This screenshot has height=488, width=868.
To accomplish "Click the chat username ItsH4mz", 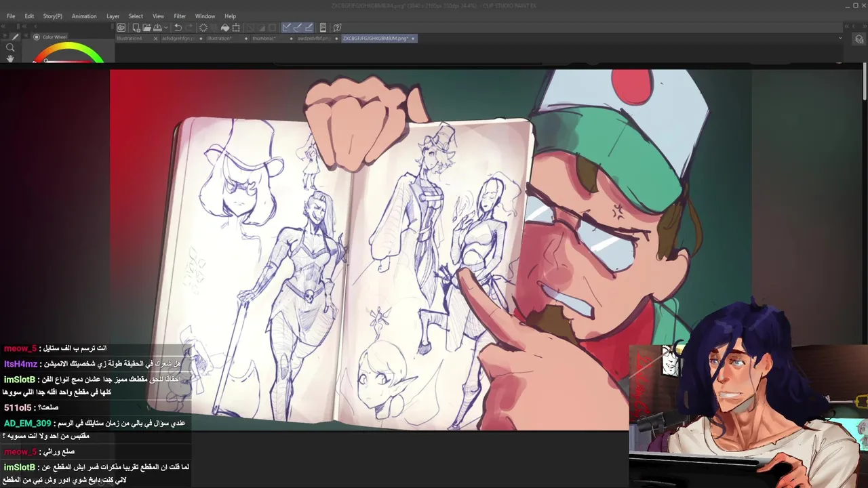I will [20, 364].
